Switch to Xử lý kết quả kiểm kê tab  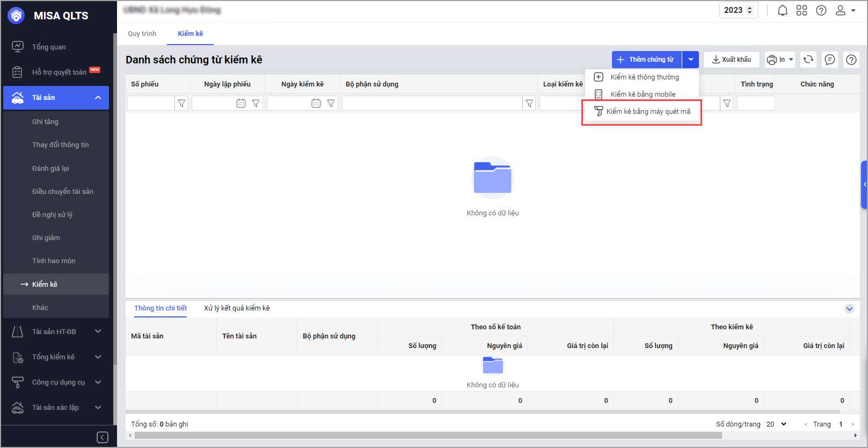point(237,308)
